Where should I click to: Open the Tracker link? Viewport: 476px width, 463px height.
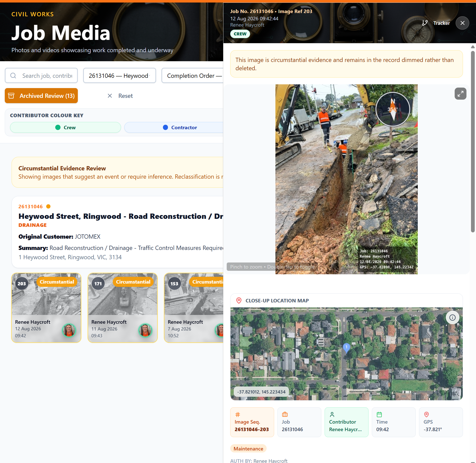click(441, 23)
